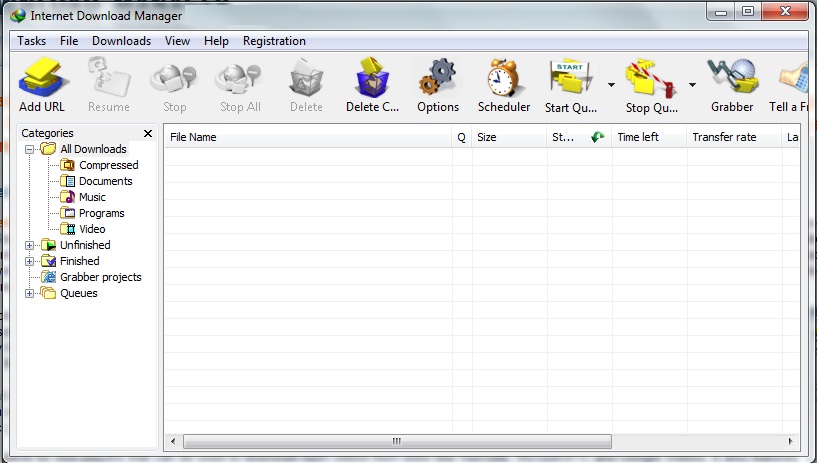
Task: Click the All Downloads folder icon
Action: pyautogui.click(x=48, y=149)
